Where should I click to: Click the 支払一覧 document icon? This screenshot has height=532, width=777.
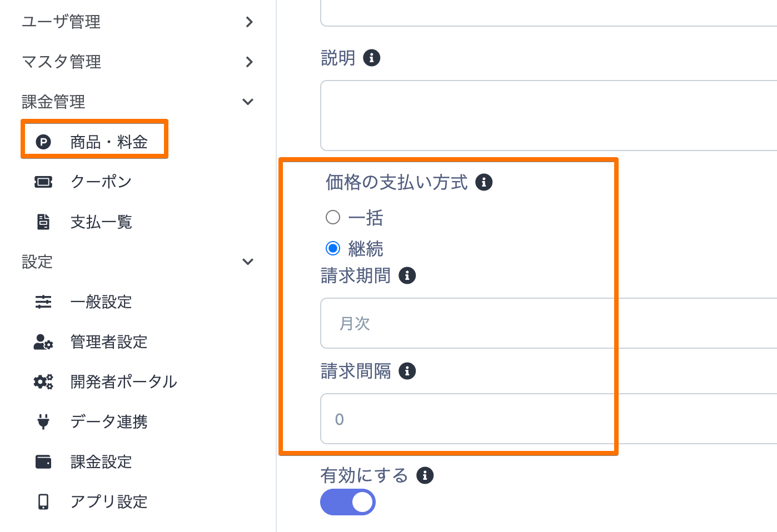[43, 222]
